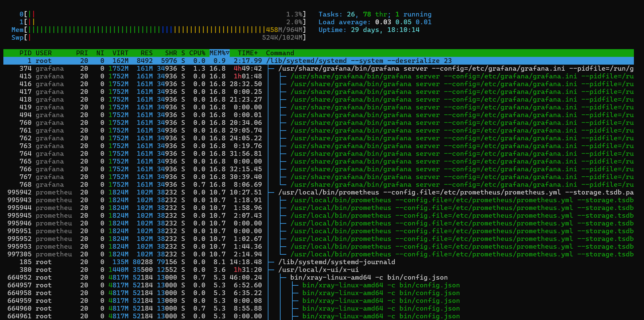Sort by the CPU% column header
The height and width of the screenshot is (320, 644).
tap(197, 53)
